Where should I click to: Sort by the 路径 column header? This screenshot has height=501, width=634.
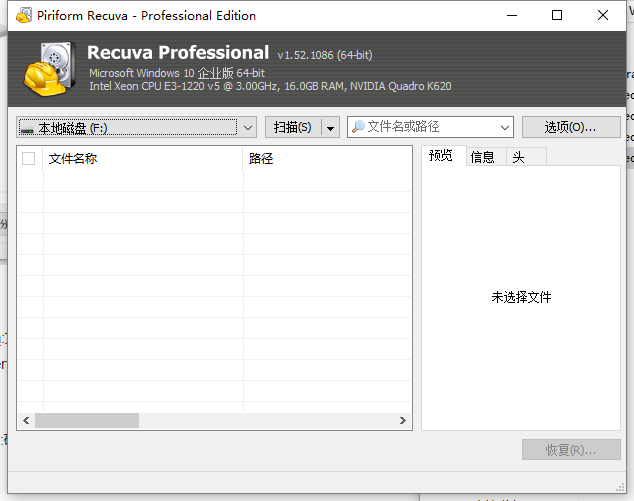[x=327, y=159]
